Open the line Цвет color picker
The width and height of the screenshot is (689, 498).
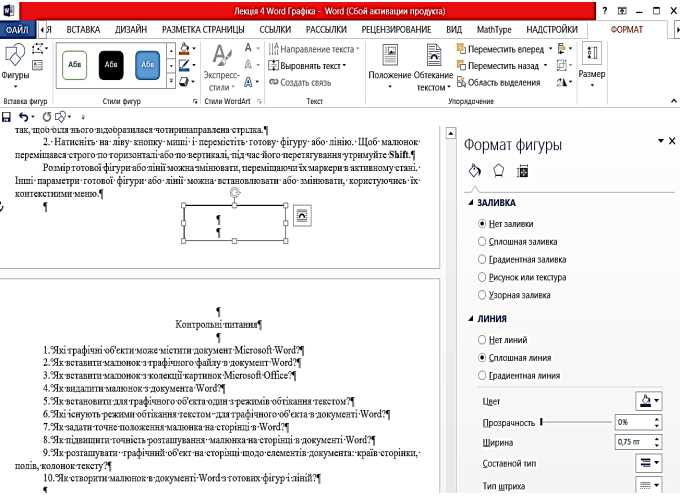[649, 401]
